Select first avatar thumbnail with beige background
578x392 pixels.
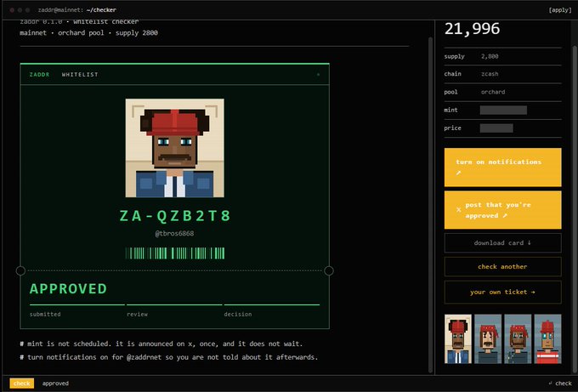tap(458, 339)
